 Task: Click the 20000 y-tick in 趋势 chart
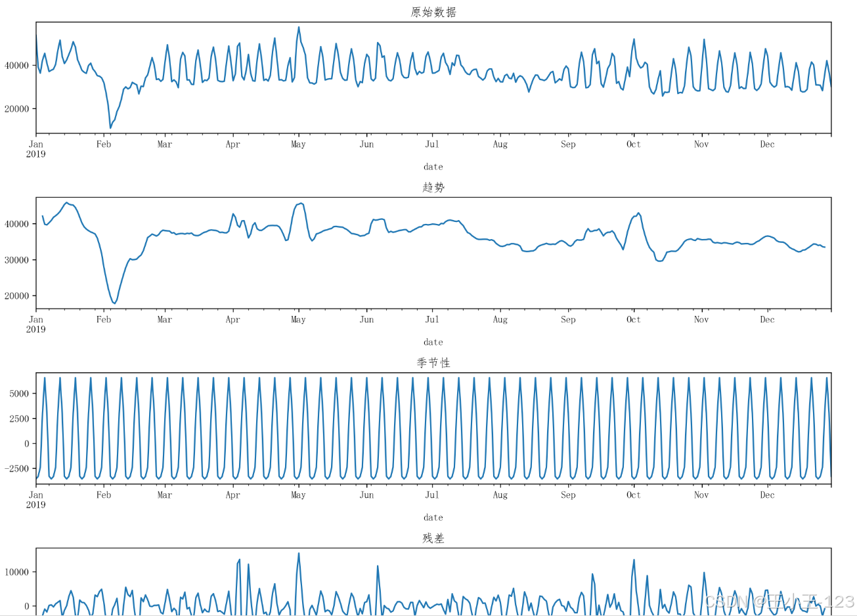16,296
